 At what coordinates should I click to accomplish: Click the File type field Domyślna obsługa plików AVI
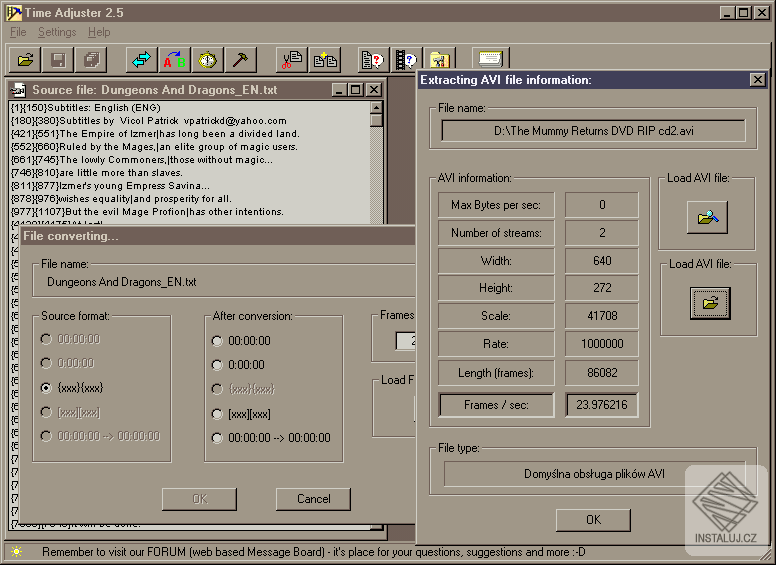point(594,474)
